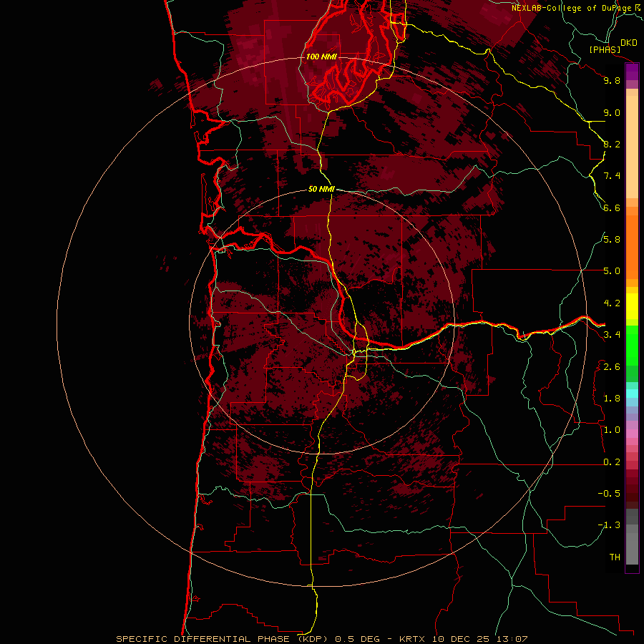Viewport: 644px width, 644px height.
Task: Pick the yellow segment of the color bar
Action: pos(632,306)
